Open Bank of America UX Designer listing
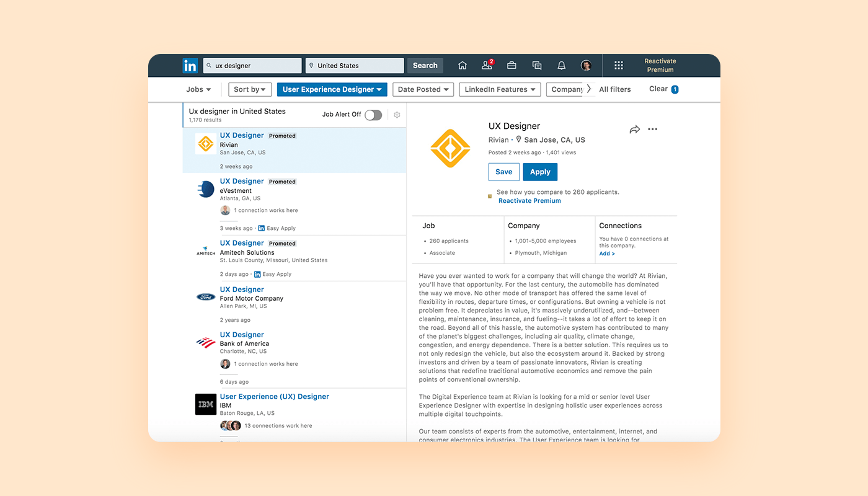The image size is (868, 496). 242,335
